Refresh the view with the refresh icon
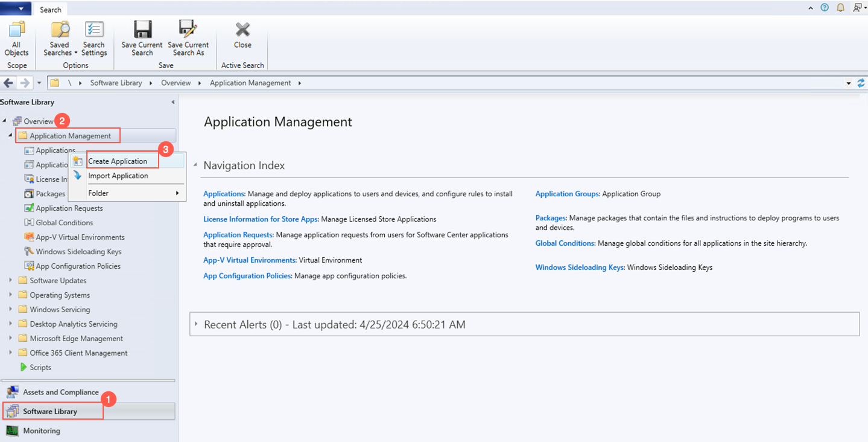 861,83
